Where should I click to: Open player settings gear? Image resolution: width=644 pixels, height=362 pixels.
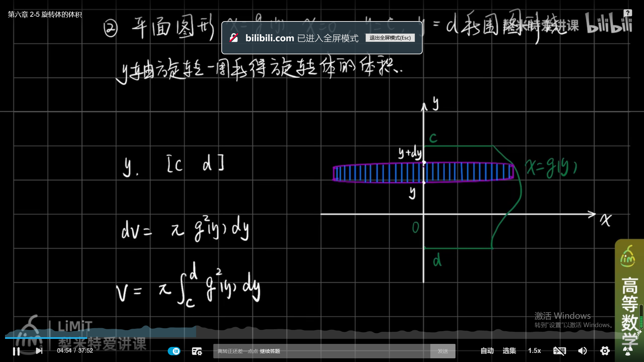pyautogui.click(x=605, y=351)
